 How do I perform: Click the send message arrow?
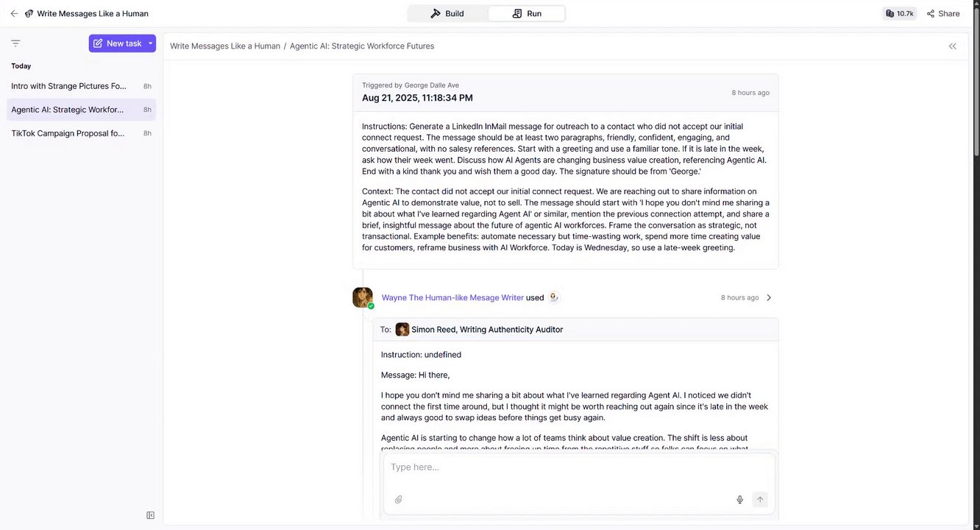(760, 500)
